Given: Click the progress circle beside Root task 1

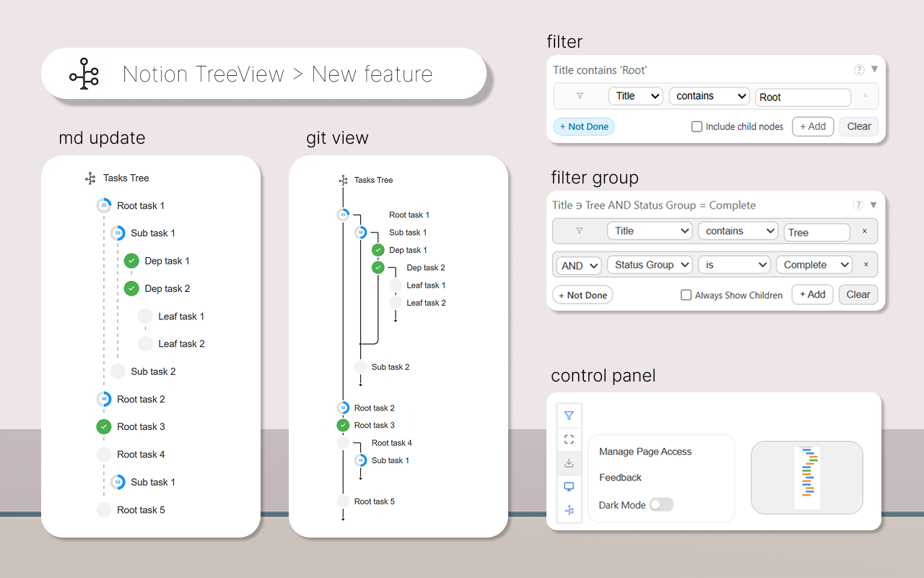Looking at the screenshot, I should coord(103,205).
